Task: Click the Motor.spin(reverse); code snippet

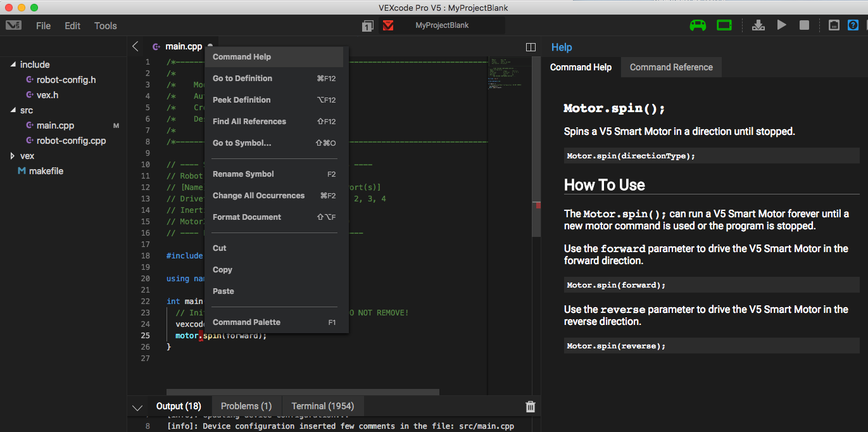Action: coord(712,346)
